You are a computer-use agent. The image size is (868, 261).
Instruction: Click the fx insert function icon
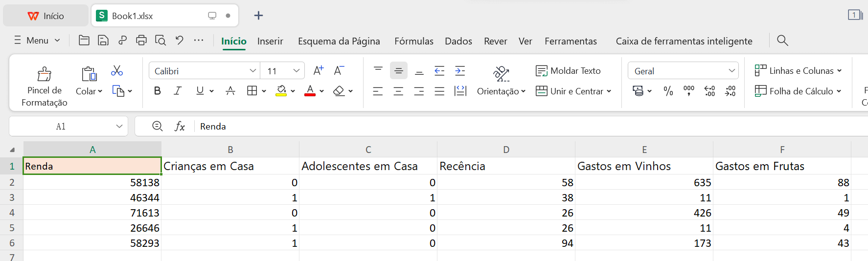click(x=180, y=127)
